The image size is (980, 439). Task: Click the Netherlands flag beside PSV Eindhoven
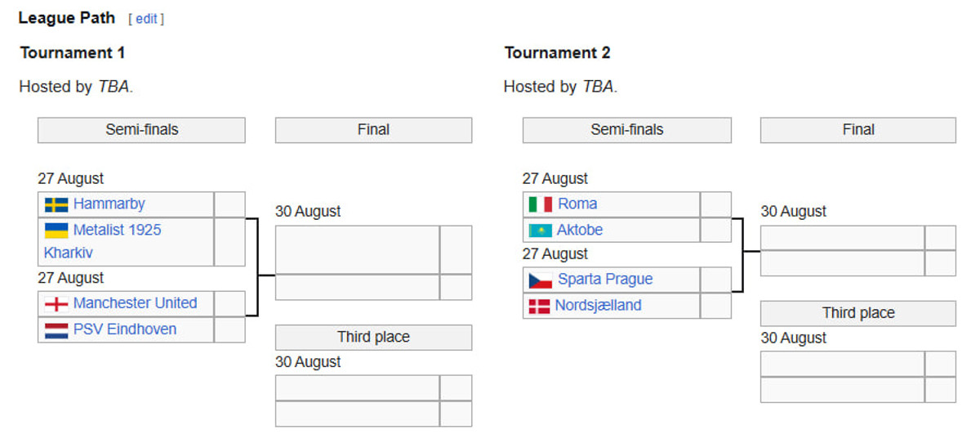[56, 329]
